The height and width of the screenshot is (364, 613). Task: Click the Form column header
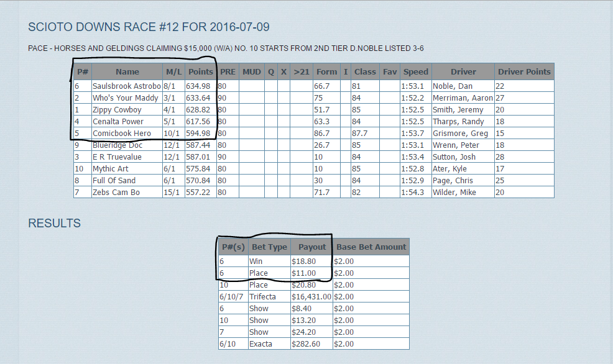[x=326, y=72]
